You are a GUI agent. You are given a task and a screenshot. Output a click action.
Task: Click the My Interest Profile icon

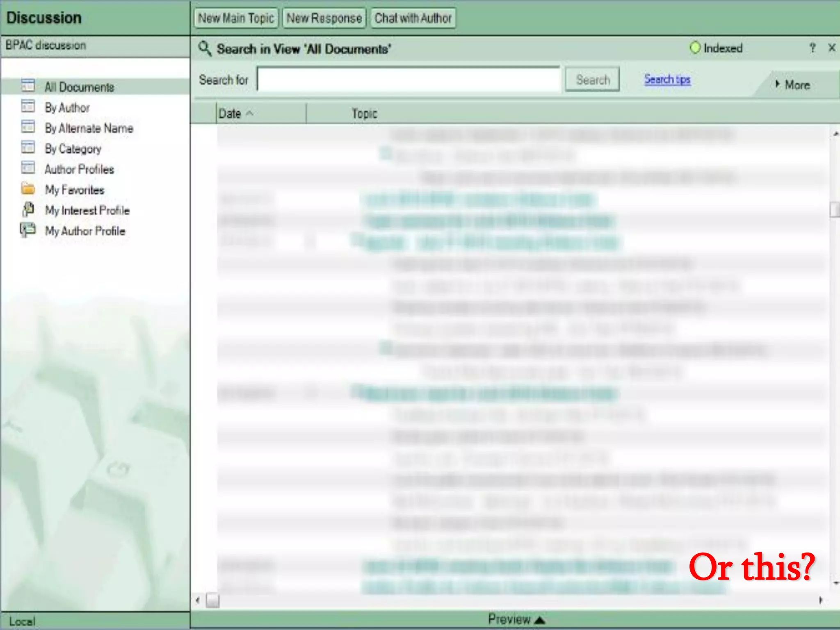[28, 209]
